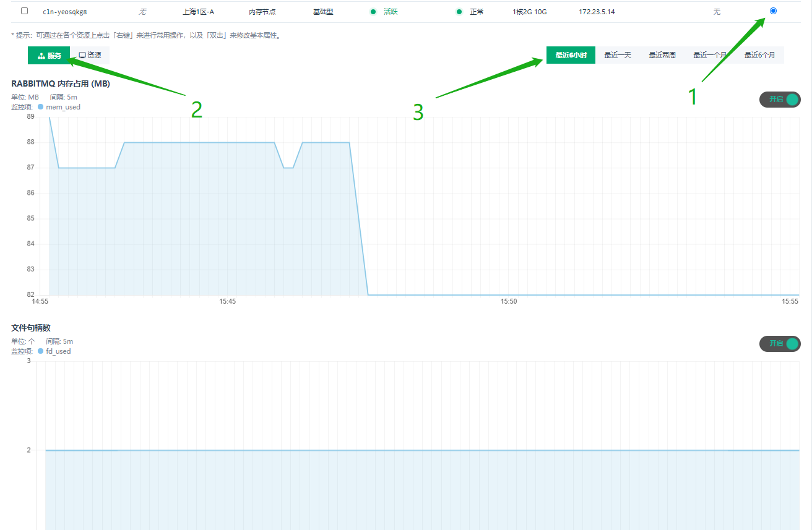Viewport: 812px width, 530px height.
Task: Click the 活跃 status text
Action: [x=391, y=12]
